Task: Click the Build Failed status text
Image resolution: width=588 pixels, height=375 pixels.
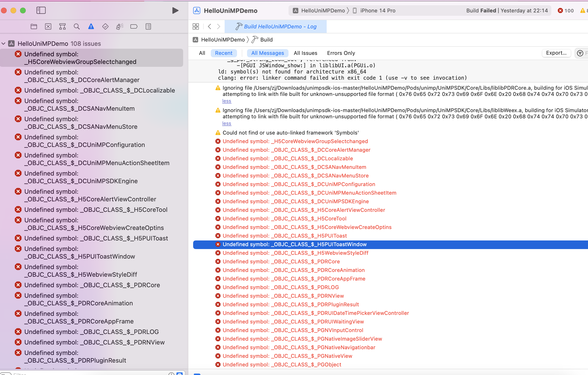Action: click(x=481, y=10)
